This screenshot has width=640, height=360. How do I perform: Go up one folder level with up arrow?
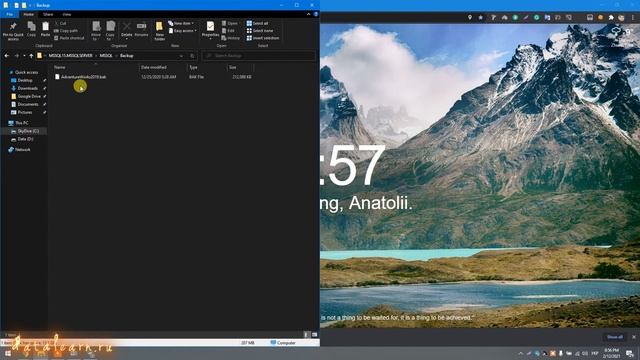[31, 56]
